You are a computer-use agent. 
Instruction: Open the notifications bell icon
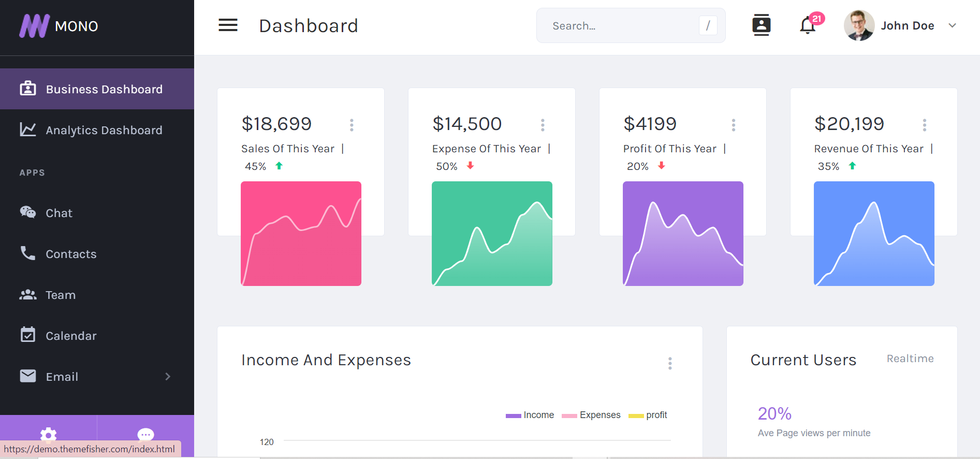[x=807, y=25]
